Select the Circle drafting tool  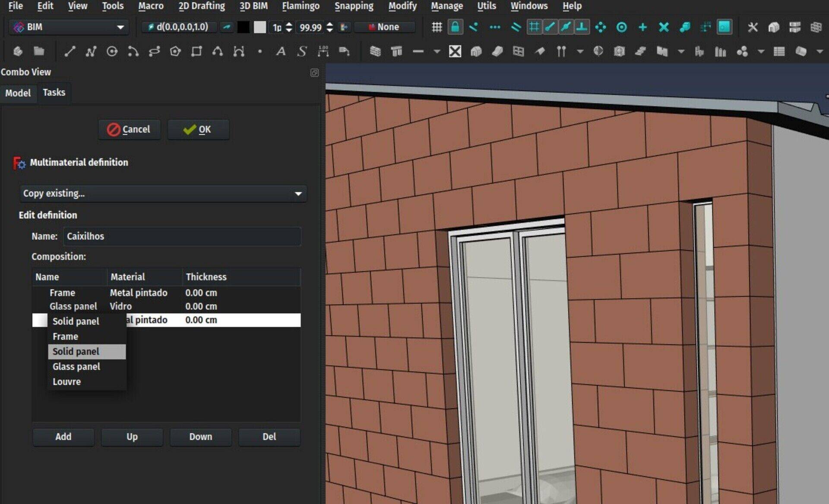[112, 52]
